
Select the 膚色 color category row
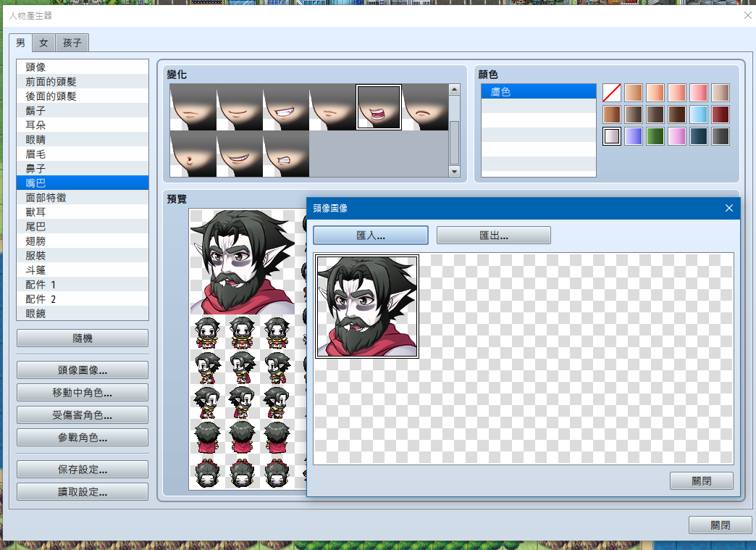point(539,91)
